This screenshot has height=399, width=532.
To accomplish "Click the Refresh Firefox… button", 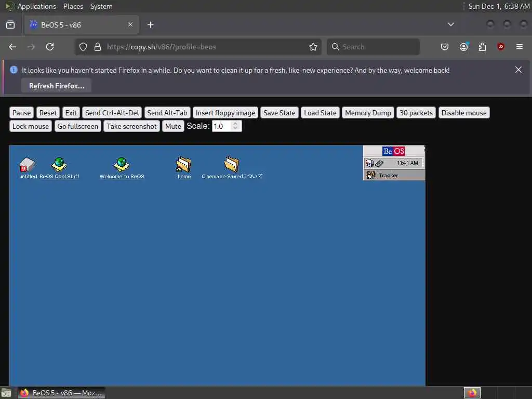I will point(56,86).
